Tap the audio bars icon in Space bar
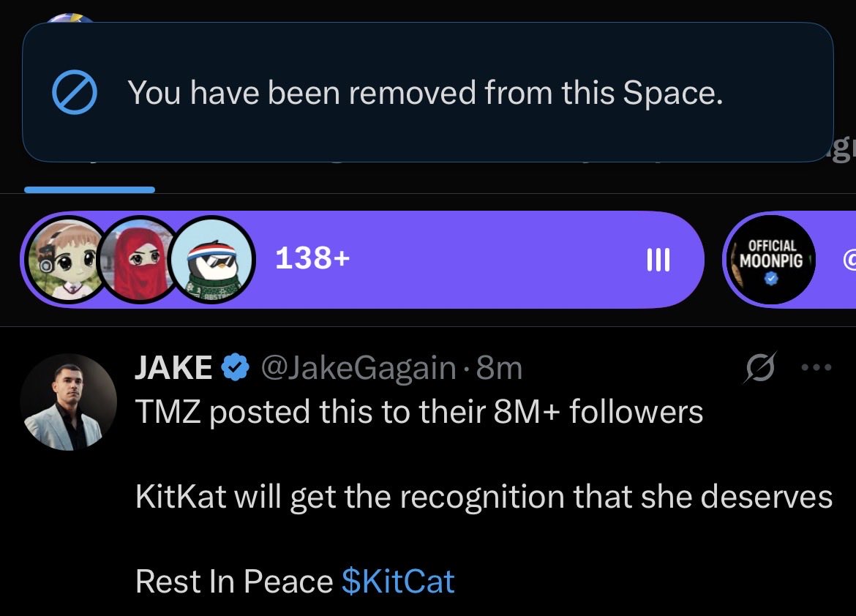Image resolution: width=856 pixels, height=616 pixels. [x=658, y=260]
